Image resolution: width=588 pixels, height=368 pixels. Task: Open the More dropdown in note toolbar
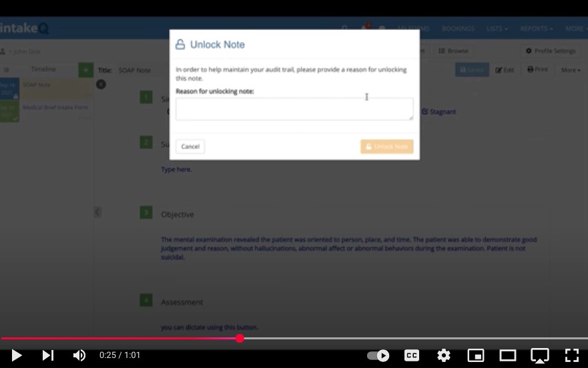571,70
